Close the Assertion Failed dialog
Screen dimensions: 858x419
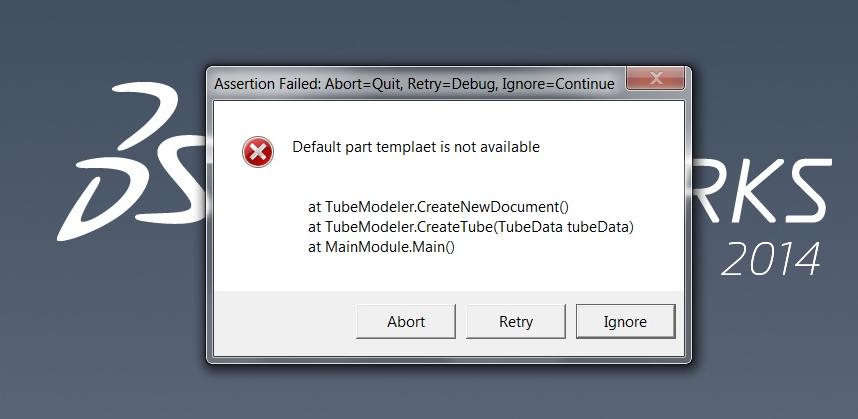pos(656,80)
